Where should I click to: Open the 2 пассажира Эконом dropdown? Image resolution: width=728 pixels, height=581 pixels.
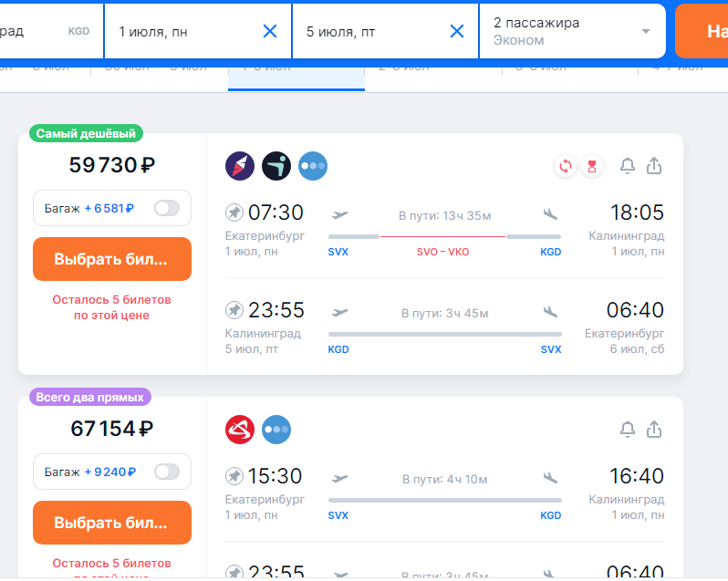click(572, 31)
